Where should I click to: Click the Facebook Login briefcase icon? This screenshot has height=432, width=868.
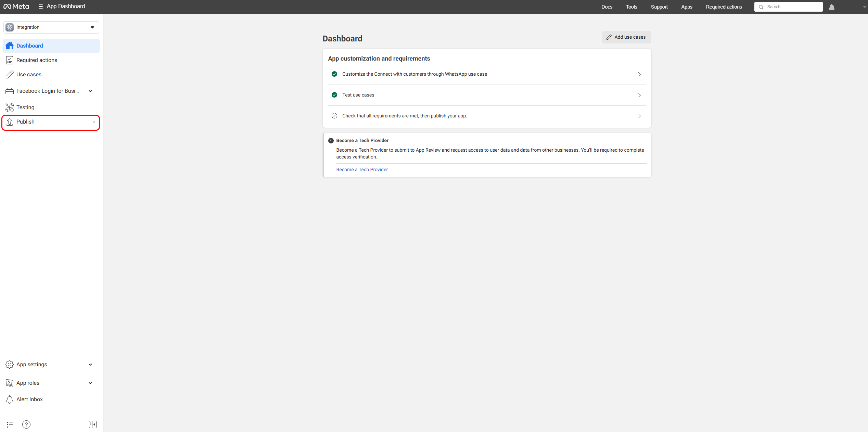pos(10,91)
